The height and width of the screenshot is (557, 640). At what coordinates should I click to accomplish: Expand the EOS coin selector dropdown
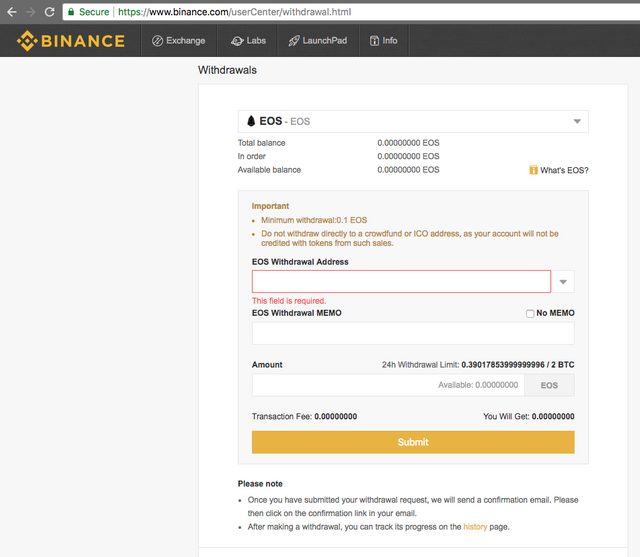pyautogui.click(x=413, y=121)
